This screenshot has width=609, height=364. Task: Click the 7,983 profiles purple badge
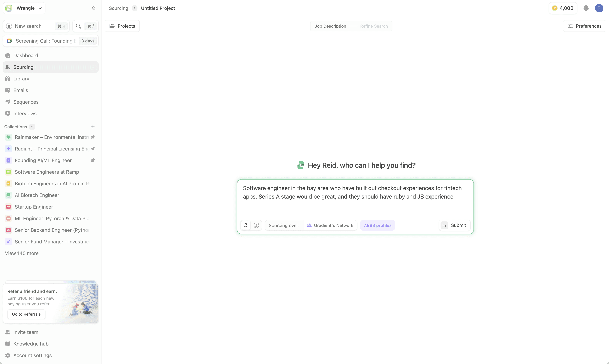377,225
